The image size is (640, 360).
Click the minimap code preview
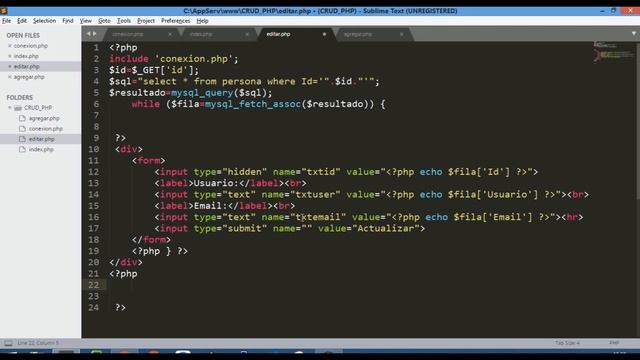point(613,52)
